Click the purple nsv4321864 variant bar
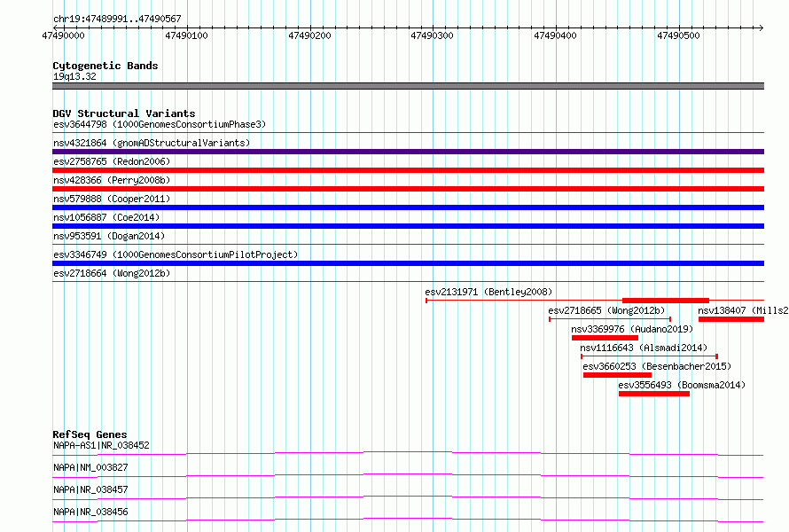 408,152
